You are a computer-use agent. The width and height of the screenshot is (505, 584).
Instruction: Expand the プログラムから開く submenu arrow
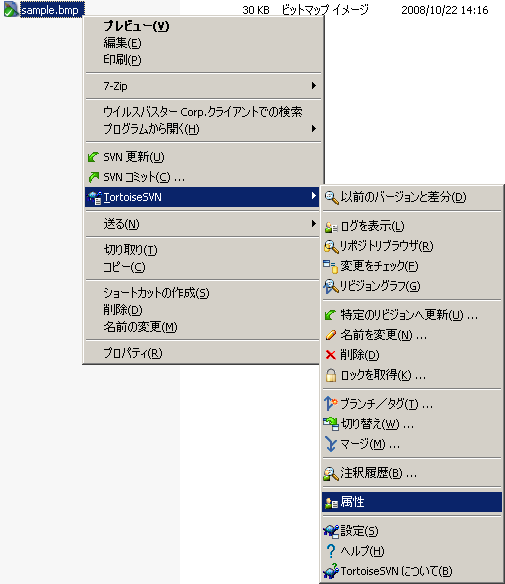[314, 129]
